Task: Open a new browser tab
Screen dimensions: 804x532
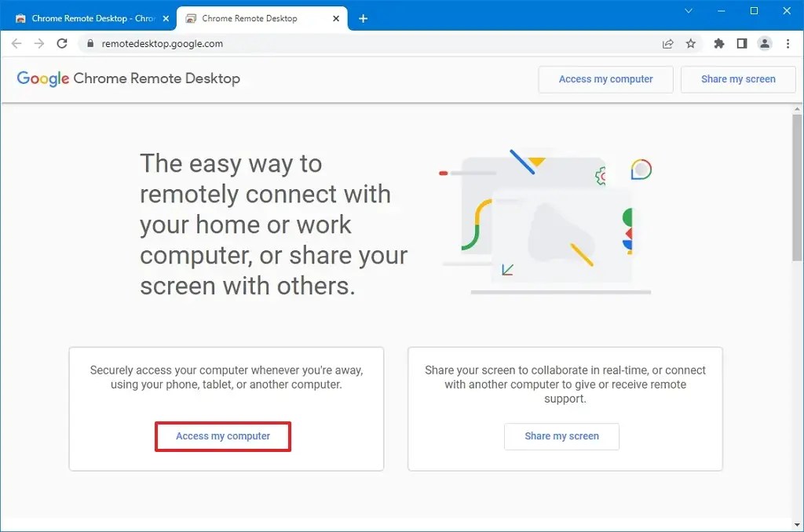Action: [x=363, y=17]
